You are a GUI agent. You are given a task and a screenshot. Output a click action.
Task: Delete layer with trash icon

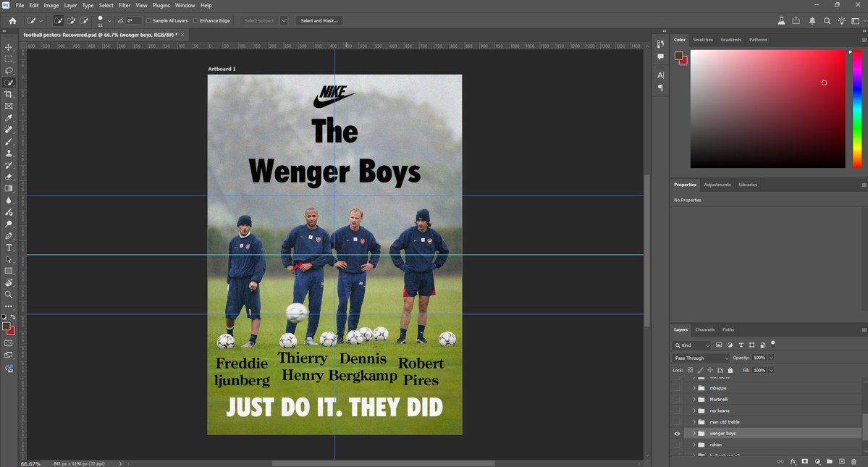click(x=854, y=461)
